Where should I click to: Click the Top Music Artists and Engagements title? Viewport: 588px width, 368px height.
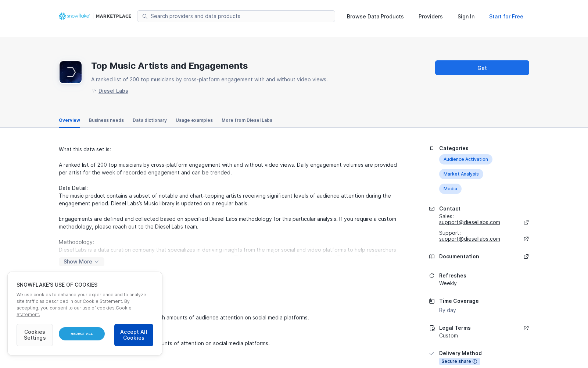point(169,66)
